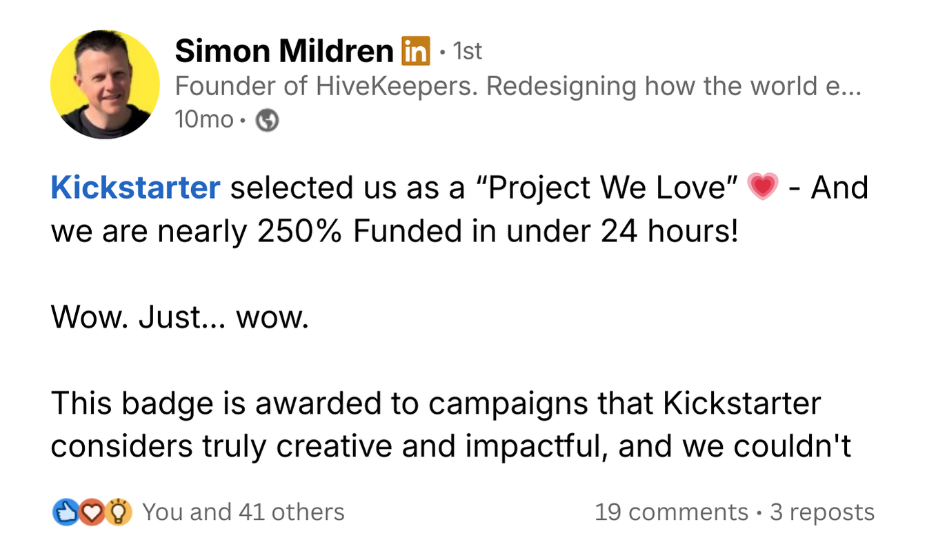The height and width of the screenshot is (560, 927).
Task: Open Simon Mildren's profile photo
Action: 105,84
